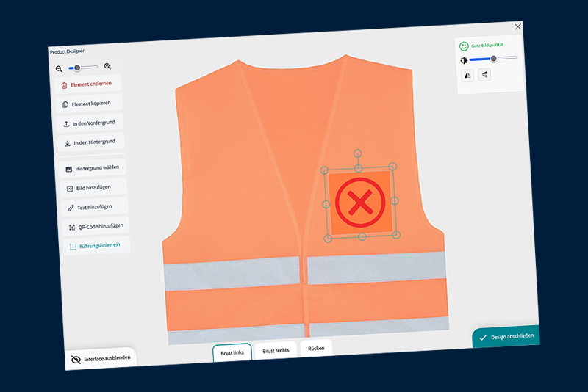Finish with the Design abschließen button
The image size is (588, 392).
click(x=507, y=337)
